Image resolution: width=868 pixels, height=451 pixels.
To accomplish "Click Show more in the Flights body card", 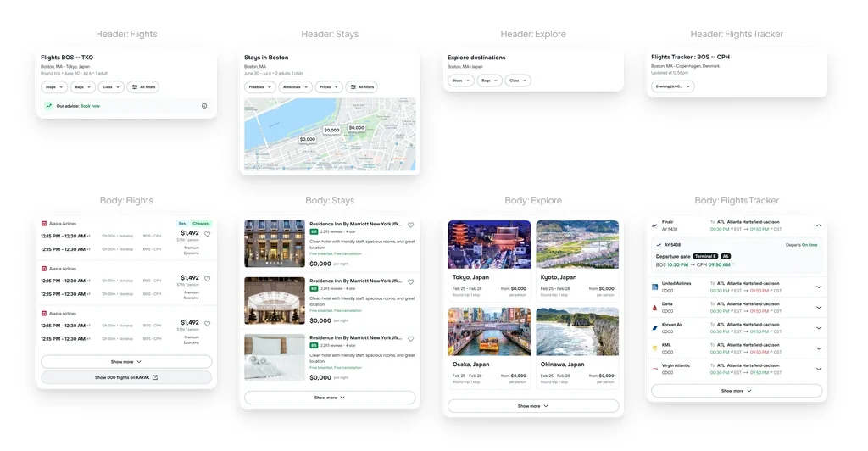I will click(x=126, y=362).
